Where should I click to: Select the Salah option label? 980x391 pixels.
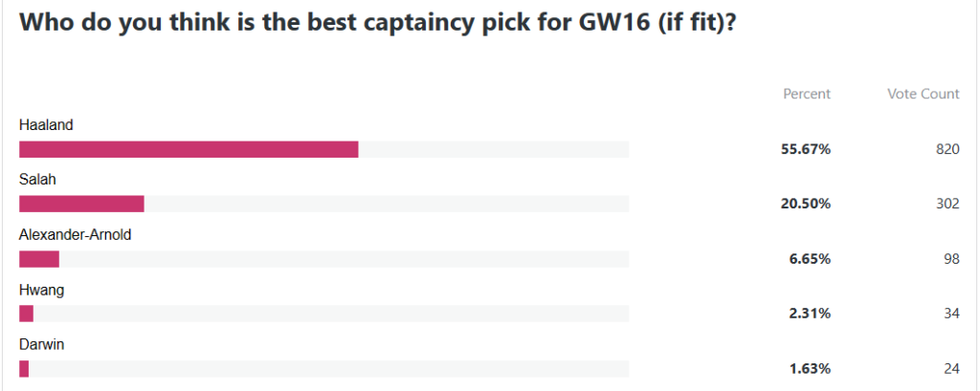tap(37, 179)
